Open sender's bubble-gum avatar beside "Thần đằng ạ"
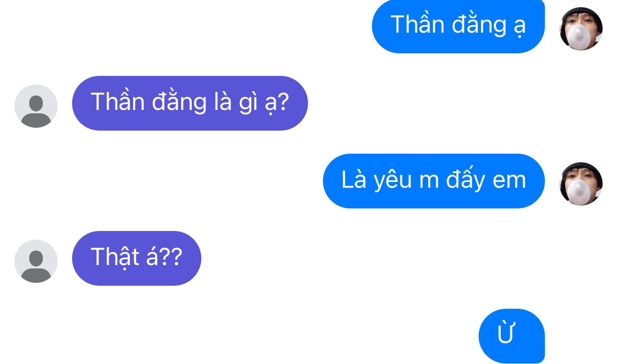Viewport: 617px width, 364px height. tap(581, 29)
